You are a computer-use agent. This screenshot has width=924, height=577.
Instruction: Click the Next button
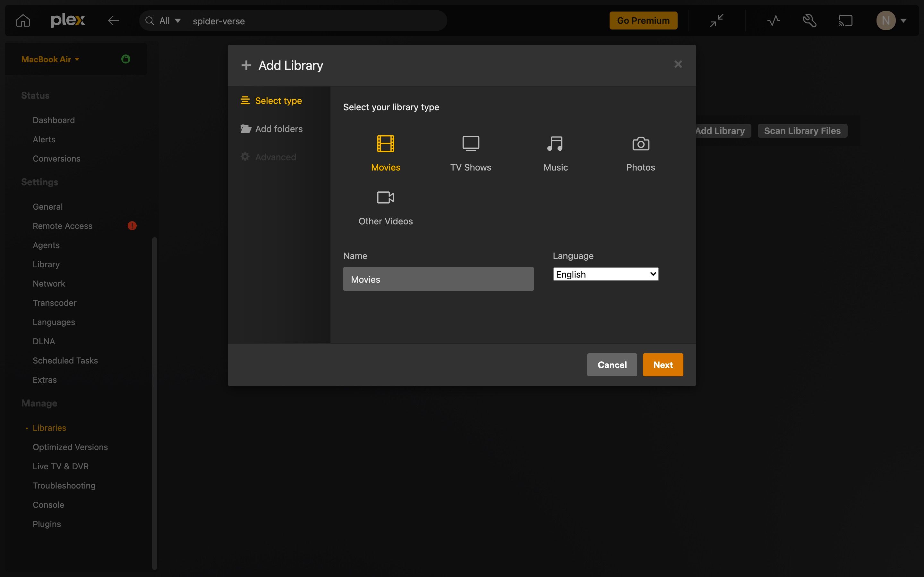tap(663, 364)
